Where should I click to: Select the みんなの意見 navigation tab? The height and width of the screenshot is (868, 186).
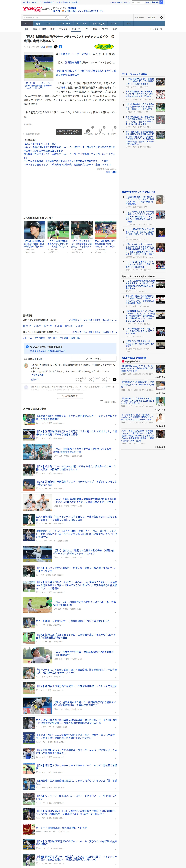pos(99,24)
